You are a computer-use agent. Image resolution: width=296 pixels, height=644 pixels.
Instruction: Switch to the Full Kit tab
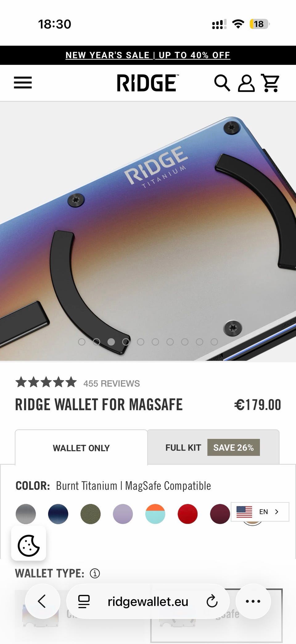[x=213, y=447]
